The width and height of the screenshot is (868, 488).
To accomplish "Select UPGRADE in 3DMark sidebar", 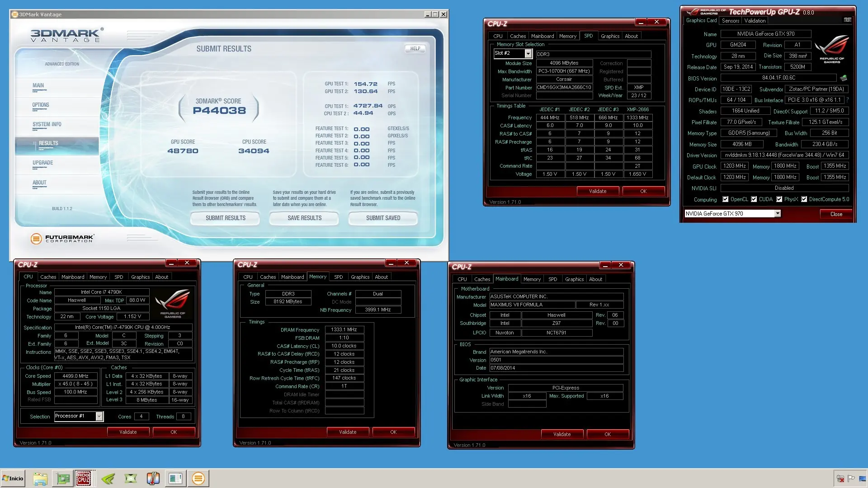I will coord(42,163).
